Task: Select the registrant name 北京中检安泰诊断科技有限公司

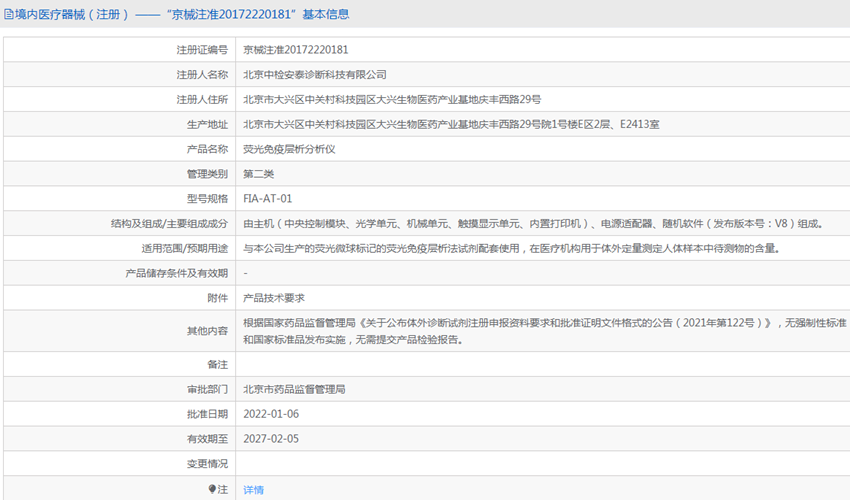Action: pyautogui.click(x=315, y=74)
